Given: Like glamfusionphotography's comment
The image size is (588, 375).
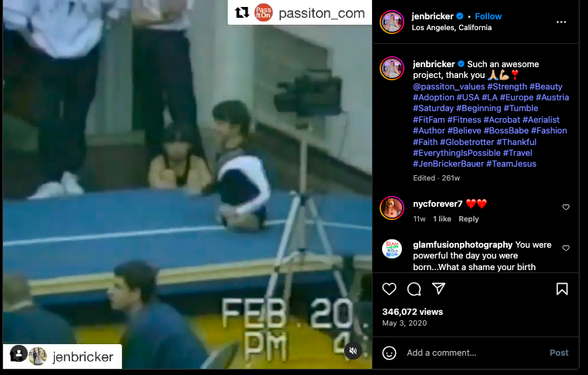Looking at the screenshot, I should tap(566, 248).
